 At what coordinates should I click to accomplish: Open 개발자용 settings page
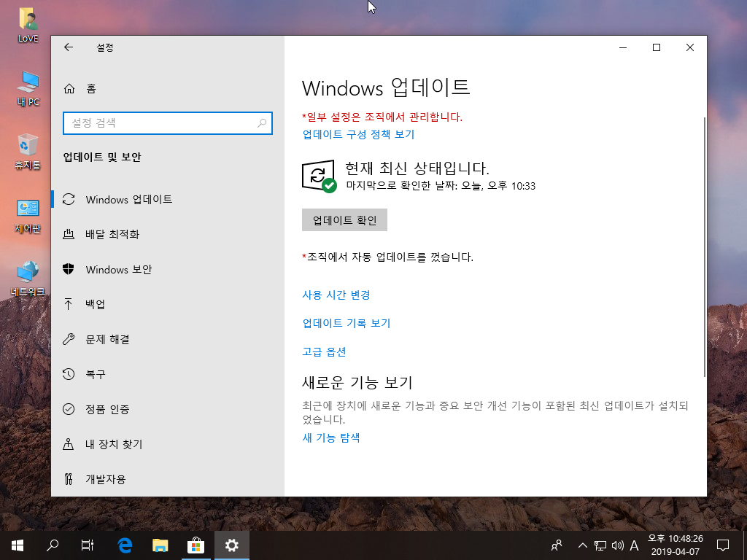click(168, 478)
